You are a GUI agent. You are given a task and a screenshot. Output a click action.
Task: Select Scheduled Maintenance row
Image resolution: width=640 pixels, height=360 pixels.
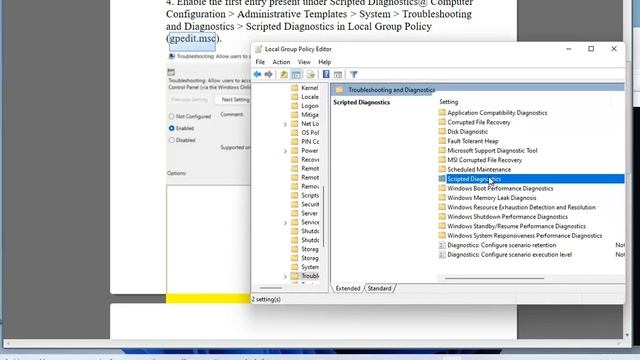pos(479,169)
